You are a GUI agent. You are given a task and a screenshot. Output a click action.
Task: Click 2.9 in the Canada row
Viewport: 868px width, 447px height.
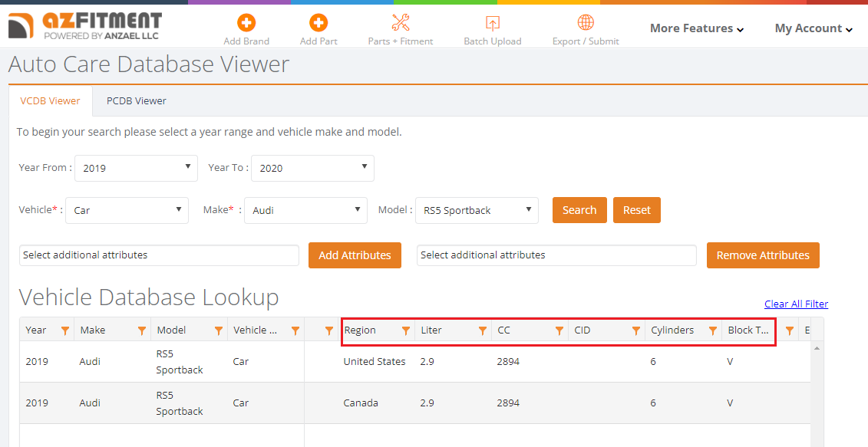(x=427, y=403)
